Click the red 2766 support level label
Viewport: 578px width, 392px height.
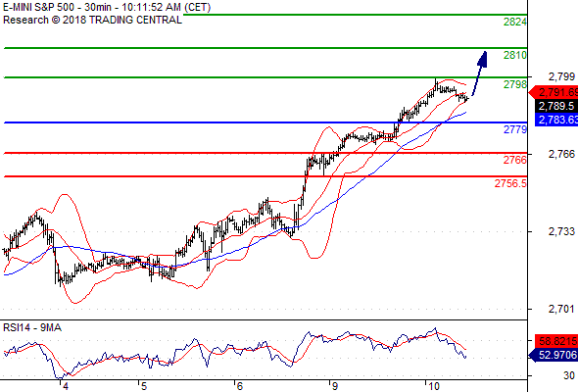515,160
